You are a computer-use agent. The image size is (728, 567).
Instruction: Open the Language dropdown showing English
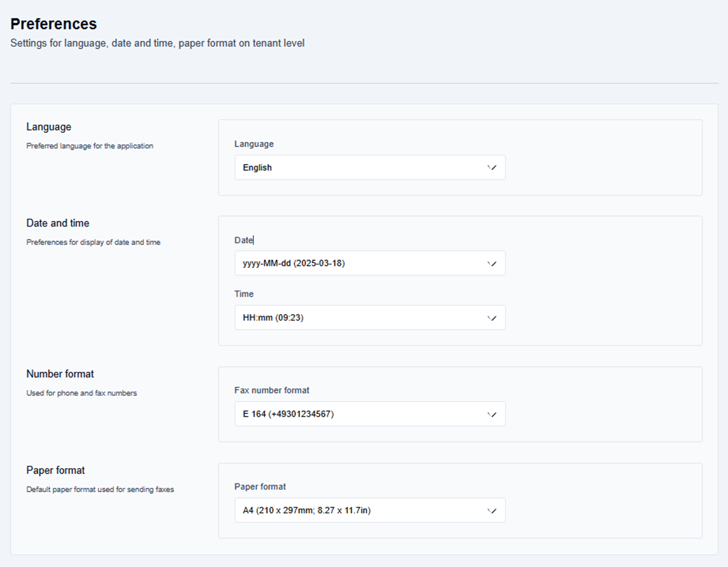369,167
